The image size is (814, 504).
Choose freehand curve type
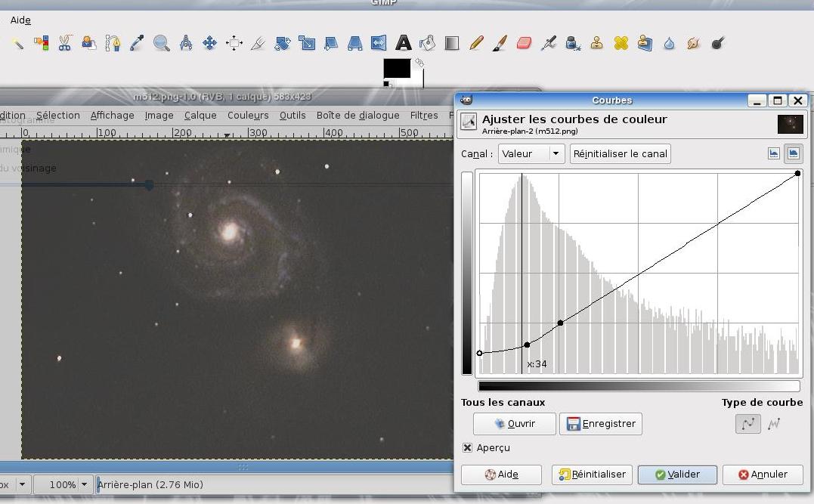point(774,424)
